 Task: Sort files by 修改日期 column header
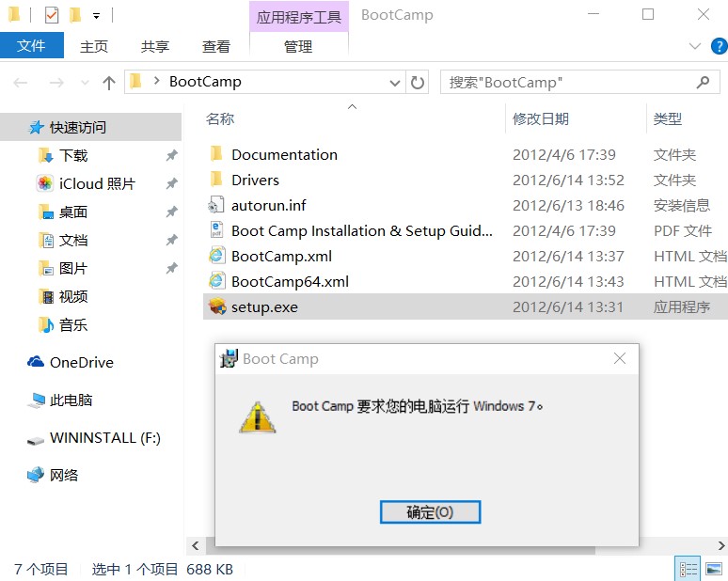click(541, 119)
